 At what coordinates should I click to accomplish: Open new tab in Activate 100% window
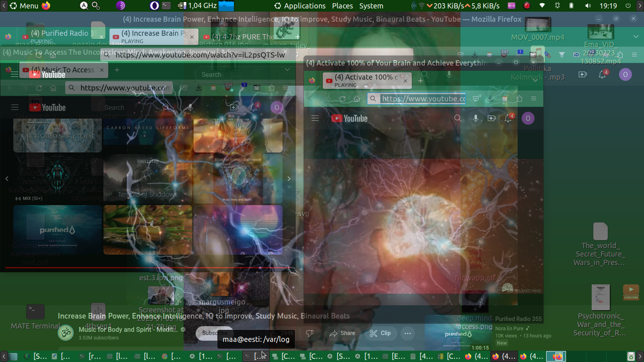(420, 81)
